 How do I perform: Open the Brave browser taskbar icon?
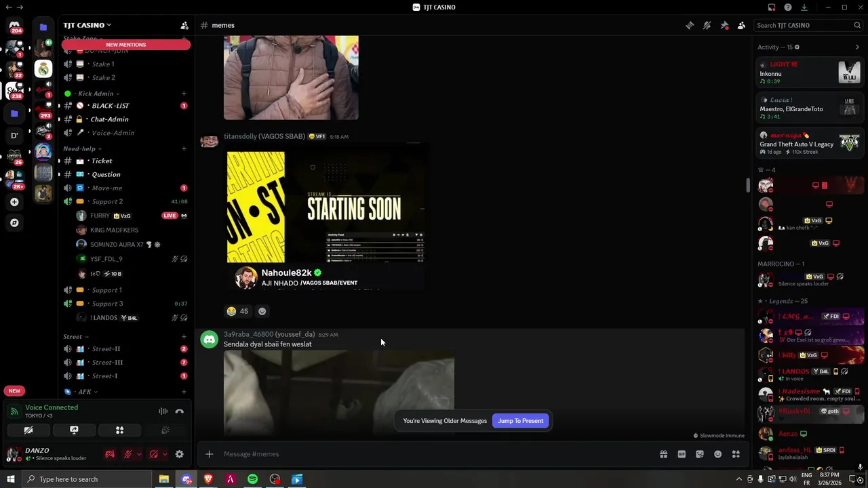tap(208, 479)
